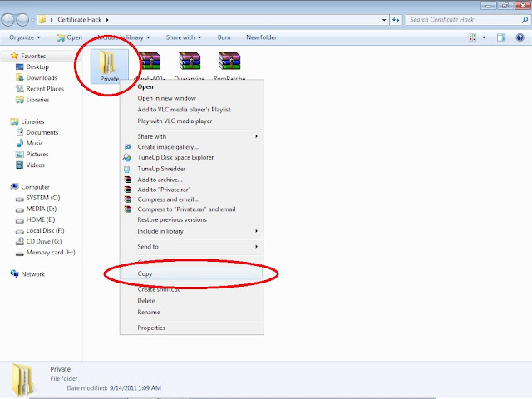The height and width of the screenshot is (399, 532).
Task: Select Add to archive... menu entry
Action: [x=192, y=180]
